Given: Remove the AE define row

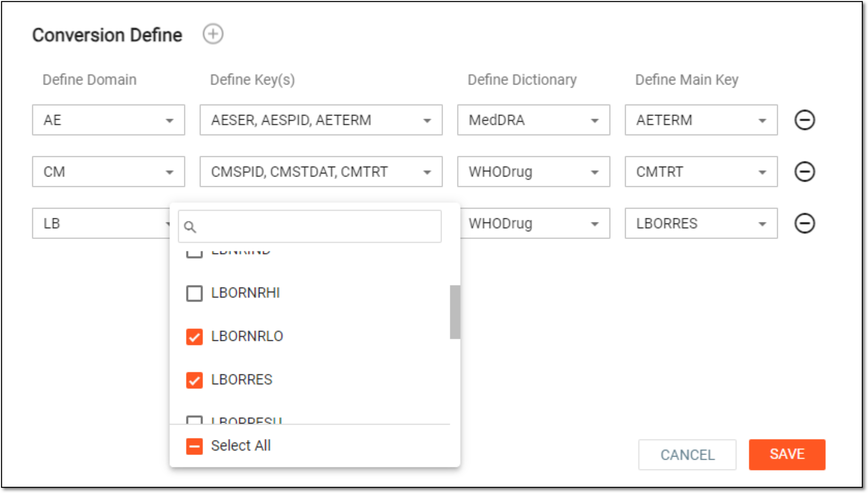Looking at the screenshot, I should coord(804,120).
